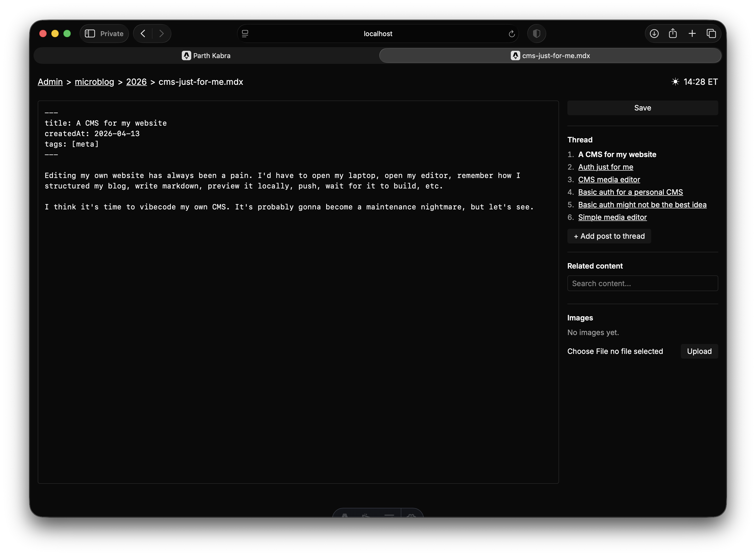Open "Basic auth might not be the best idea"
Viewport: 756px width, 556px height.
(642, 204)
